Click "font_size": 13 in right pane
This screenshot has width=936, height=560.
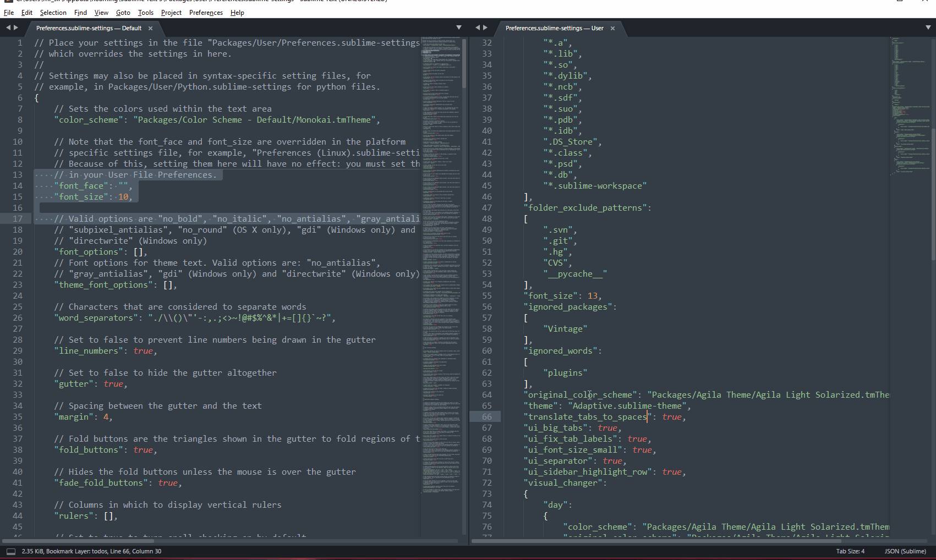point(562,296)
